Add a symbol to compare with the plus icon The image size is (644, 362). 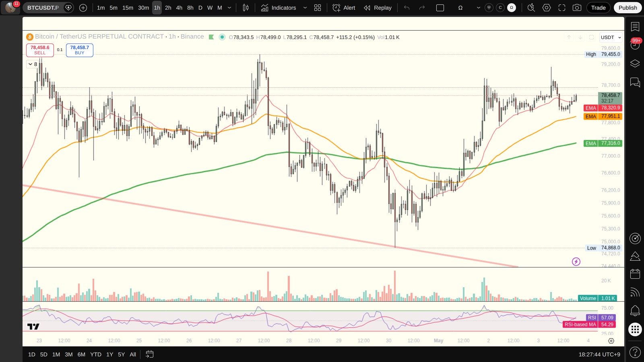point(83,8)
